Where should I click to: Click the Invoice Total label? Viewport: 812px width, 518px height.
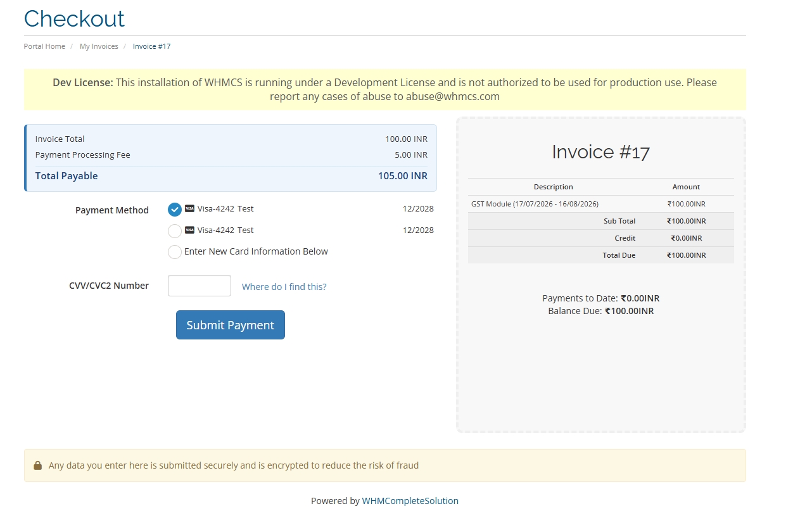click(x=60, y=139)
